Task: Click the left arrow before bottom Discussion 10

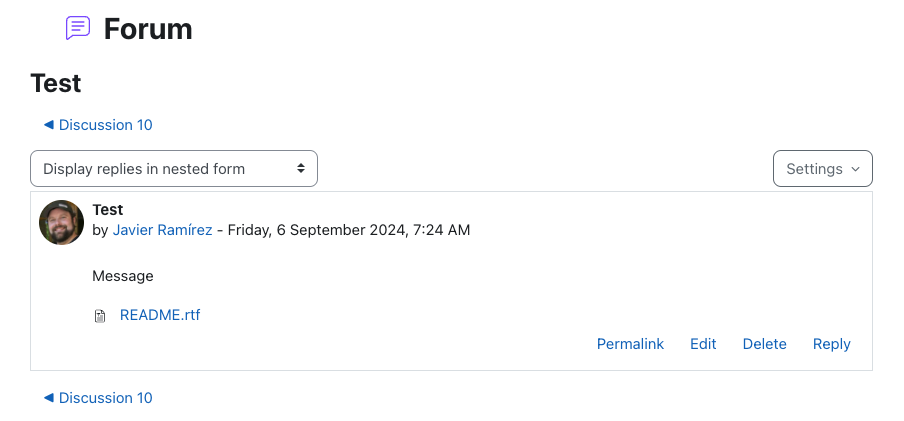Action: 49,397
